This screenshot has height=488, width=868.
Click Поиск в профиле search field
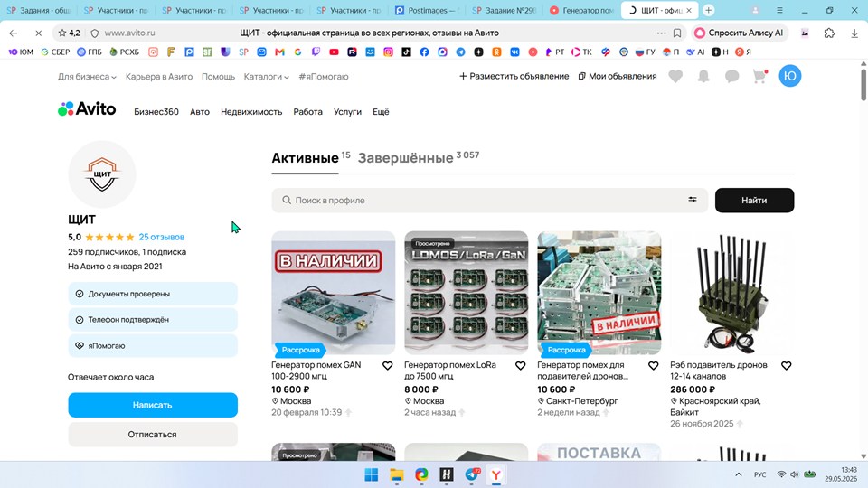pyautogui.click(x=489, y=201)
